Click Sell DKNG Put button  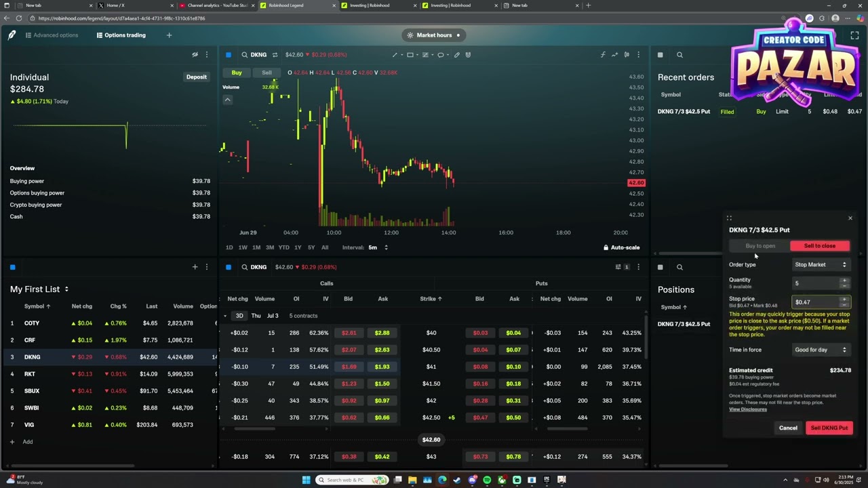click(x=829, y=428)
